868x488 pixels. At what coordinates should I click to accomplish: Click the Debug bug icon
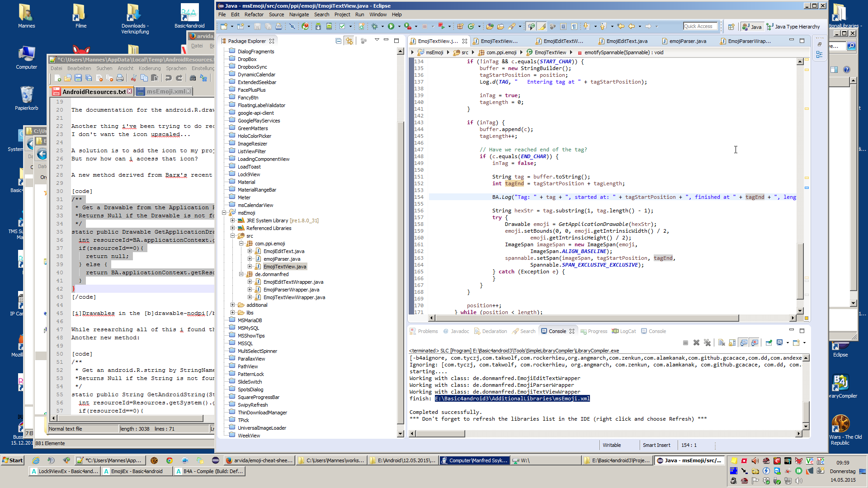click(375, 27)
